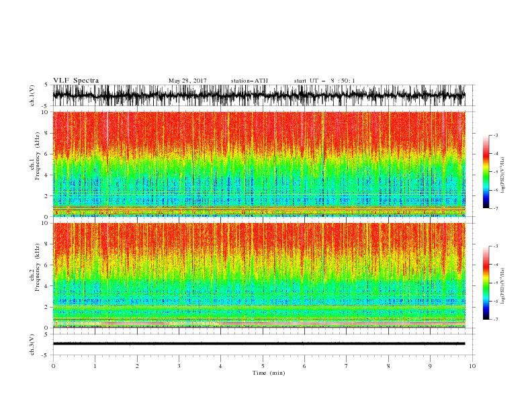This screenshot has height=411, width=532.
Task: Click time axis tick label '5'
Action: tap(263, 366)
